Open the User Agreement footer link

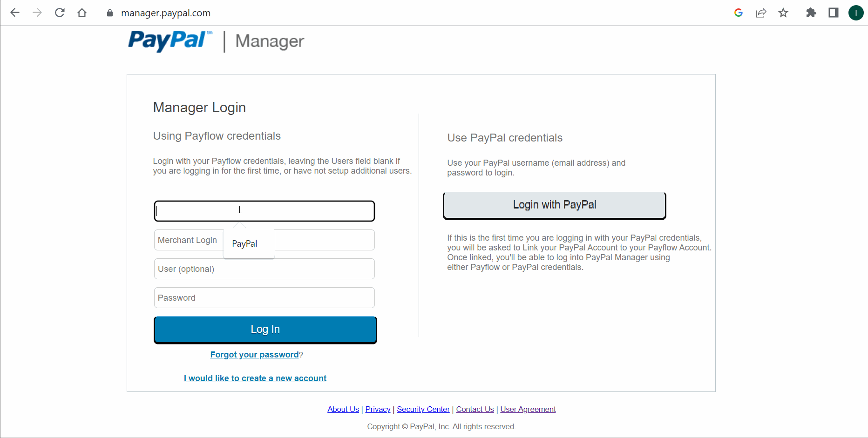[x=528, y=409]
